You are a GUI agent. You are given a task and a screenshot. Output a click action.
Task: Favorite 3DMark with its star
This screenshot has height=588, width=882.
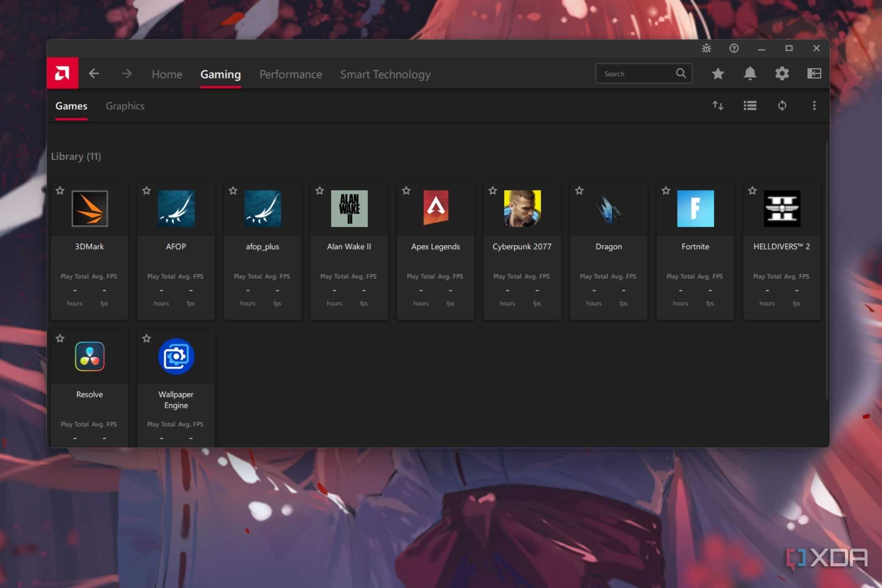coord(60,191)
